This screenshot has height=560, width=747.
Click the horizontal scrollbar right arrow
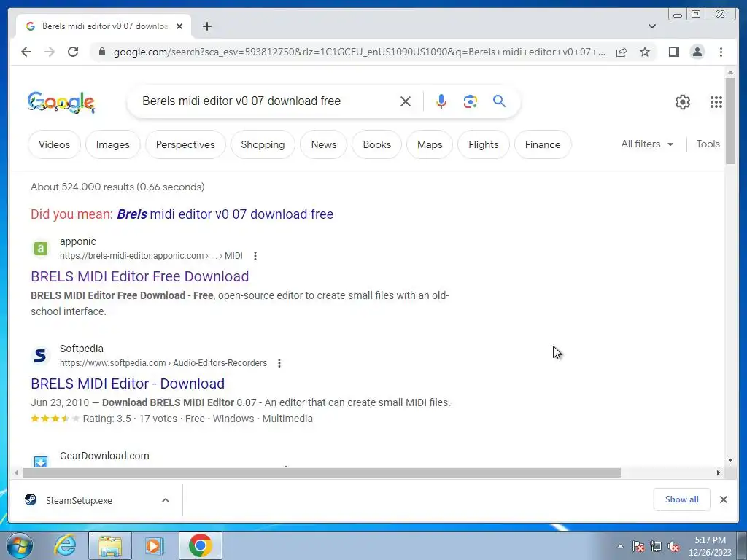[x=719, y=472]
